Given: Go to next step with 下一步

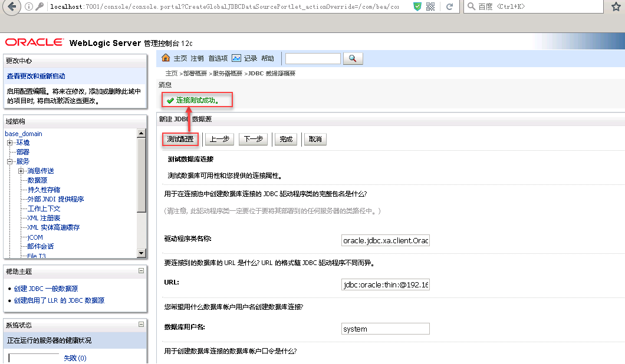Looking at the screenshot, I should coord(253,139).
